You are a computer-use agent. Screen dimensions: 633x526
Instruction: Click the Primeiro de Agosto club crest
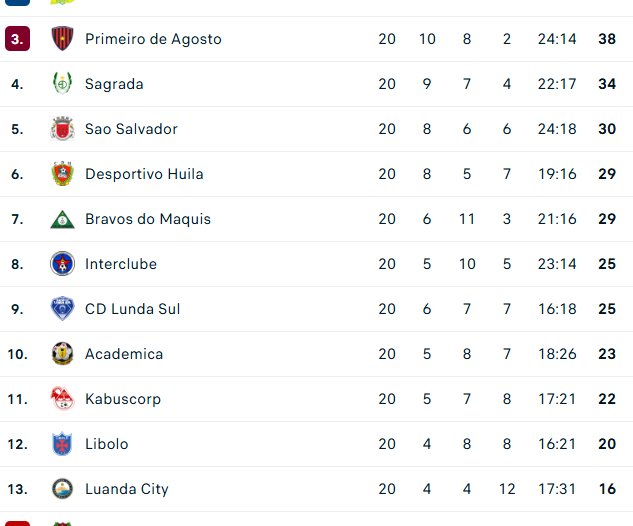click(63, 39)
